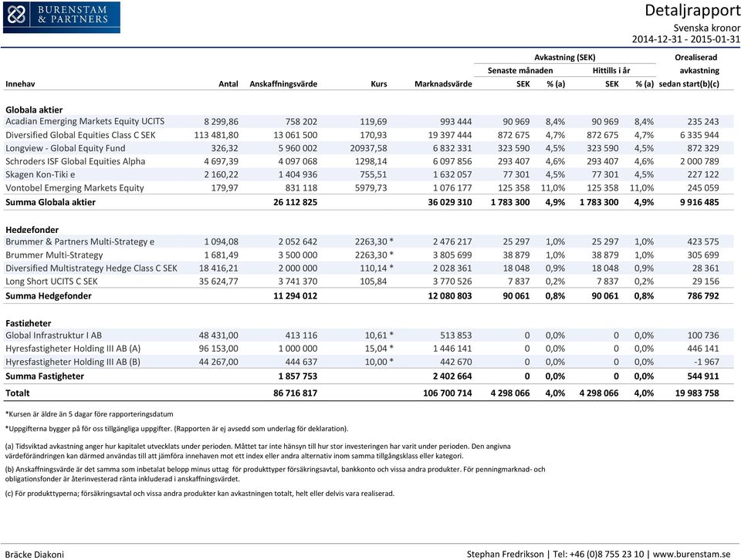Click market value 36 029 310
Screen dimensions: 741x560
pyautogui.click(x=449, y=202)
